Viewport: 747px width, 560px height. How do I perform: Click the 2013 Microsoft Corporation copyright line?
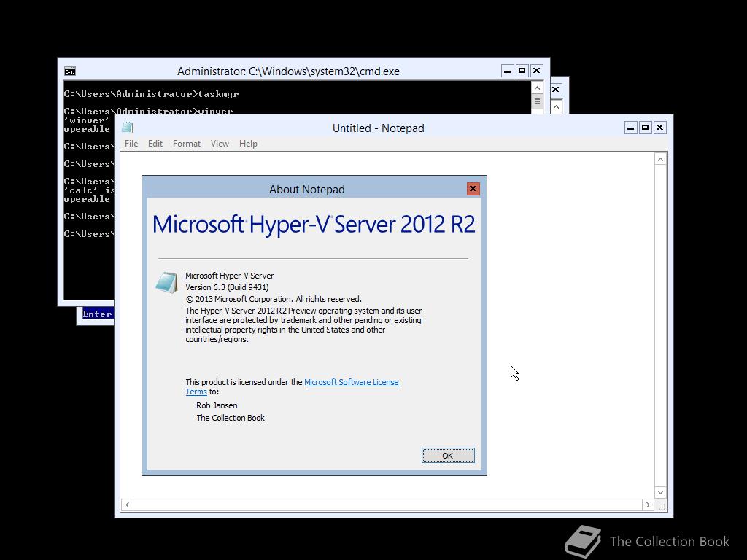point(274,299)
